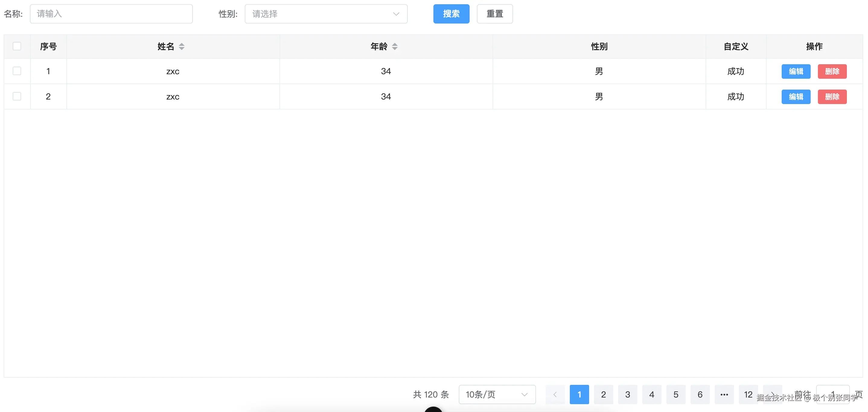Click the blue 搜索 button
The image size is (868, 412).
451,14
